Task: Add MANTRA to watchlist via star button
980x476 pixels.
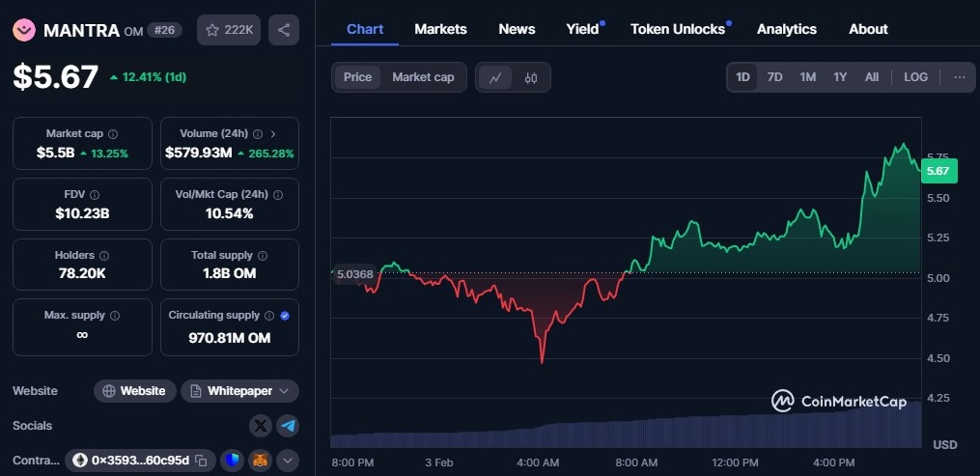Action: (x=229, y=30)
